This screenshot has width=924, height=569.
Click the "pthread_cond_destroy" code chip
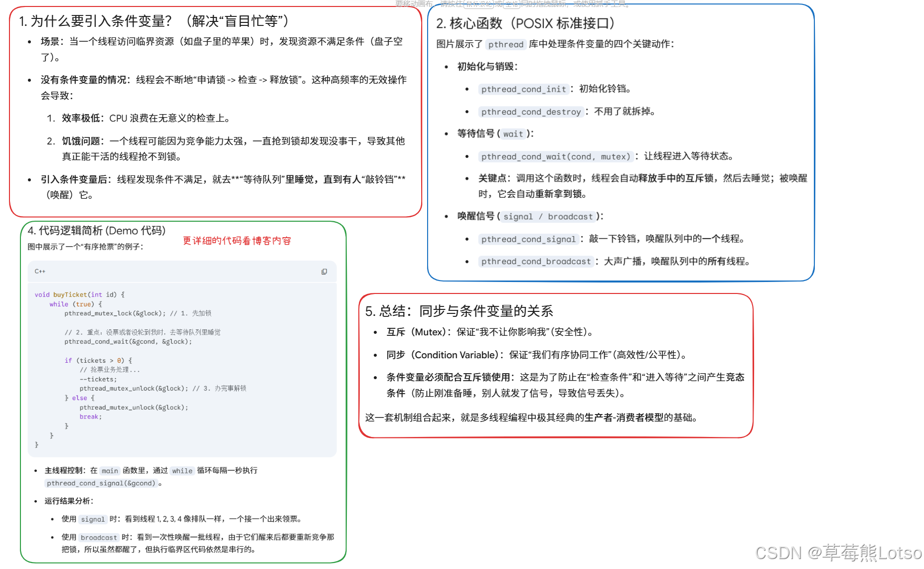click(531, 112)
